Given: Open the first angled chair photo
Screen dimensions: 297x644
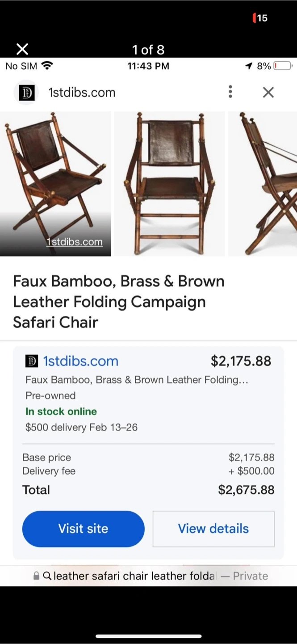Looking at the screenshot, I should 55,179.
